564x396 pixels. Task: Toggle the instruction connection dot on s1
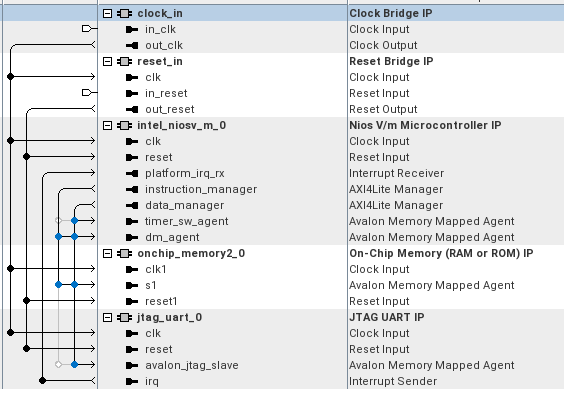[58, 285]
